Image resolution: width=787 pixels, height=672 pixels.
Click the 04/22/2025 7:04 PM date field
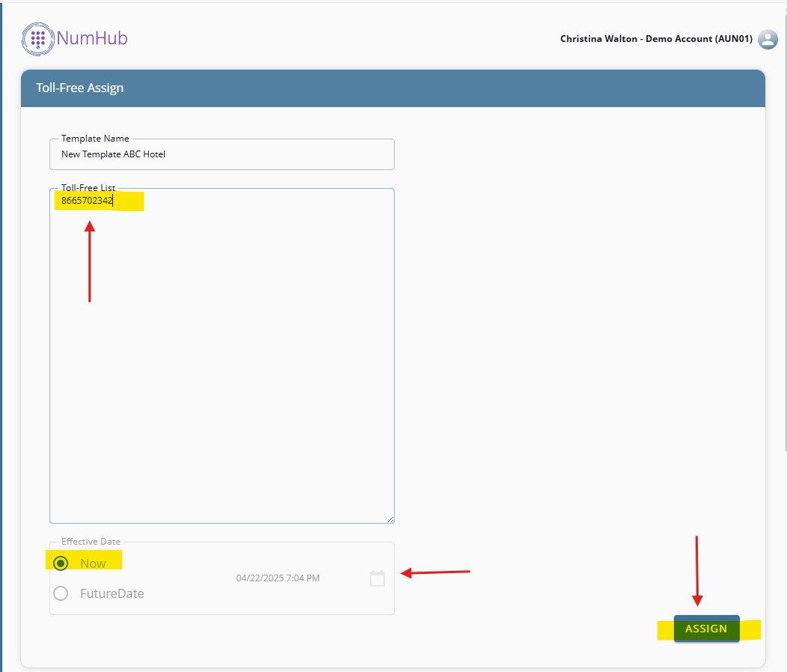point(278,578)
